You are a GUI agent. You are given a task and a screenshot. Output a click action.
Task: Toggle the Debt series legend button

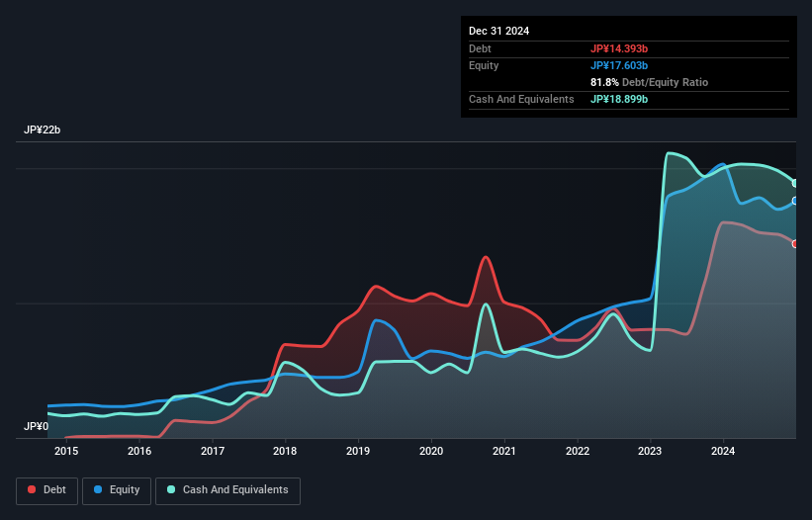click(47, 490)
